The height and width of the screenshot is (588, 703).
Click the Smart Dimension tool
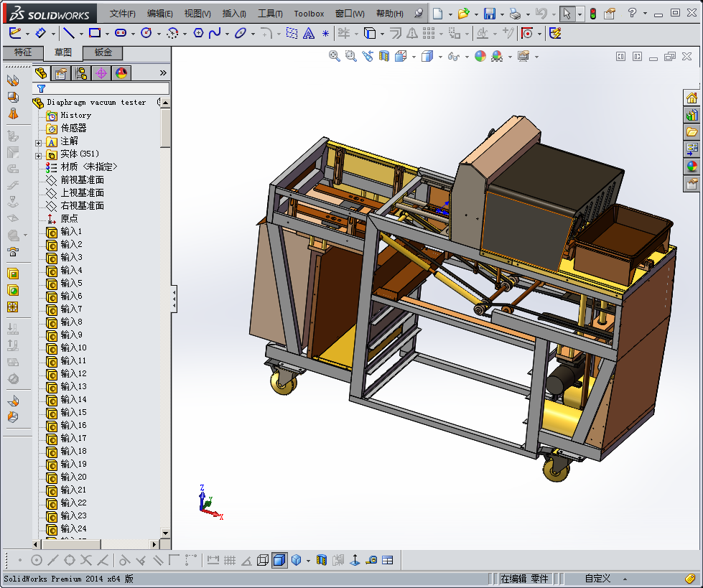point(41,33)
